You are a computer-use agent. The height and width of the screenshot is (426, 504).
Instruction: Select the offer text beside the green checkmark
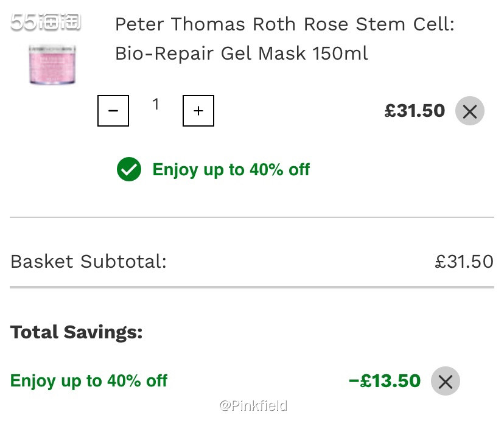(x=231, y=169)
